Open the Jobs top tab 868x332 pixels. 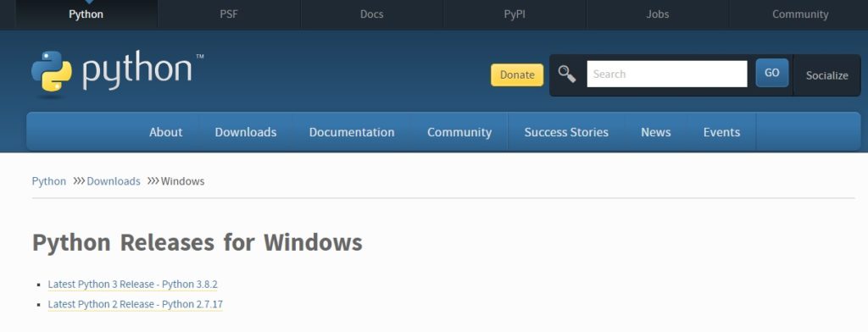(657, 14)
